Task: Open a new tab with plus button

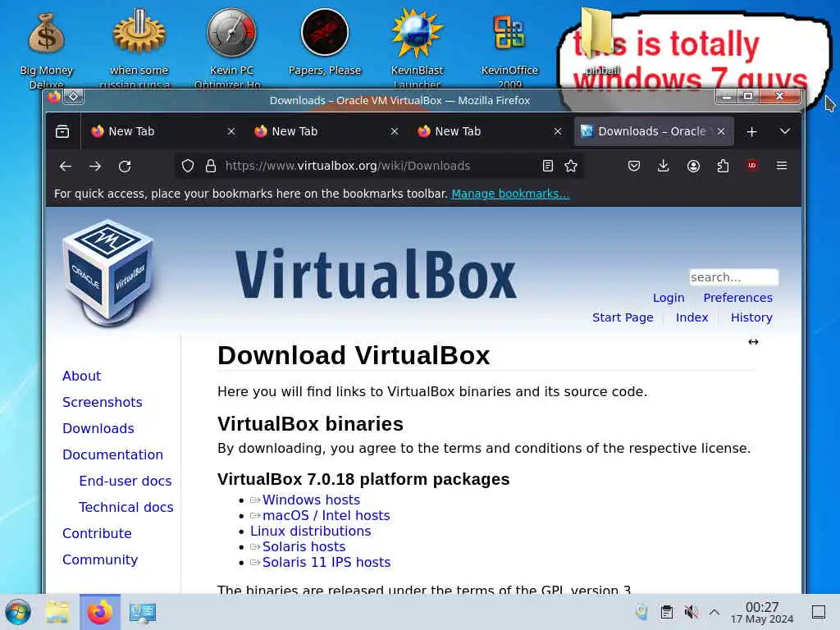Action: click(751, 132)
